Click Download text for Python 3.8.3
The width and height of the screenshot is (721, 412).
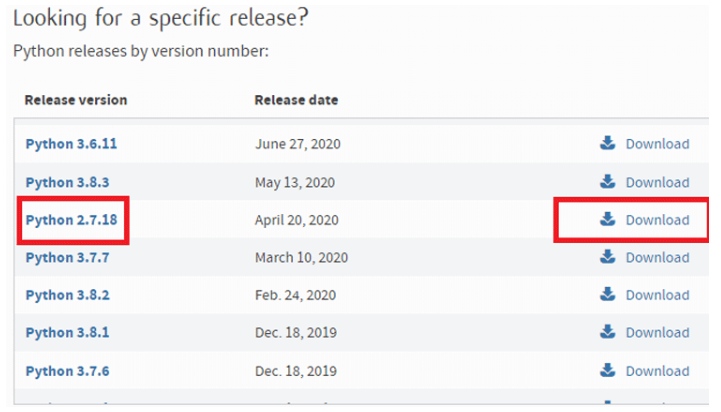657,182
